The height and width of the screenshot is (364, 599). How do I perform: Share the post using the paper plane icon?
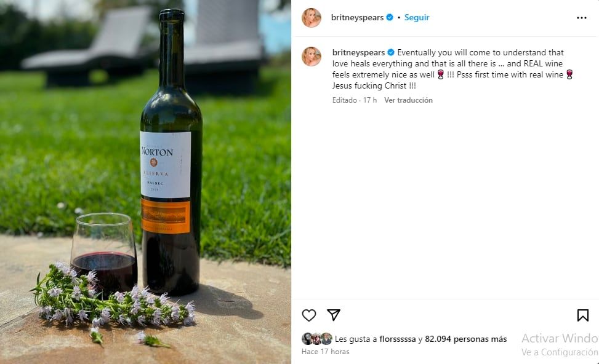(333, 314)
